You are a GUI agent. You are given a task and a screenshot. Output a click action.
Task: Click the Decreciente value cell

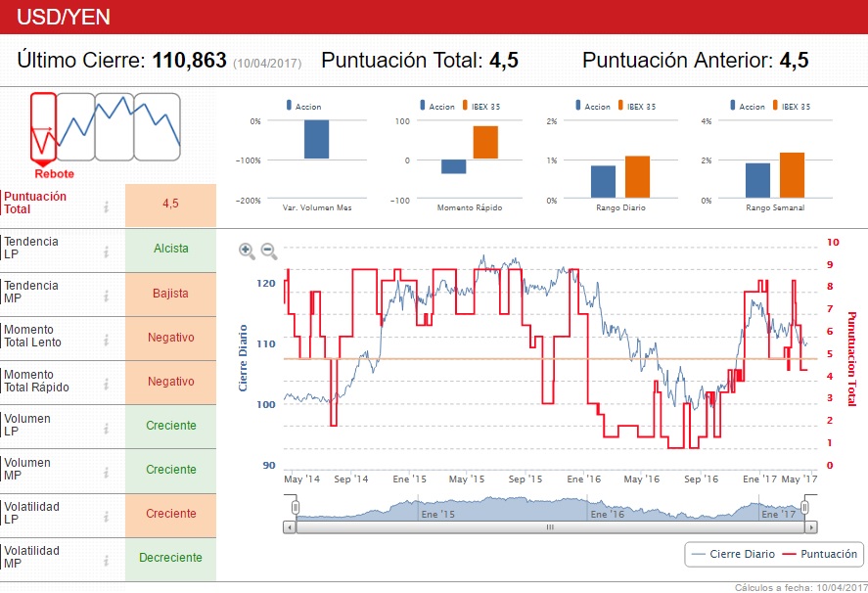pos(170,559)
